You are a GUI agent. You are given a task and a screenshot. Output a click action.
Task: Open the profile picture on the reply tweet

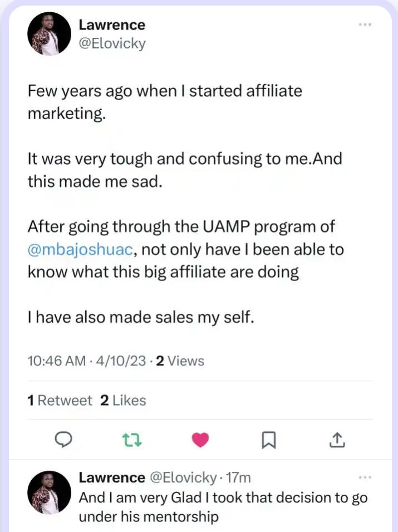tap(50, 492)
